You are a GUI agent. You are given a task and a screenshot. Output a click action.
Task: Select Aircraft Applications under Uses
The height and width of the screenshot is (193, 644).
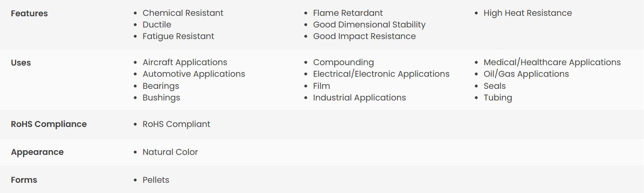[185, 62]
